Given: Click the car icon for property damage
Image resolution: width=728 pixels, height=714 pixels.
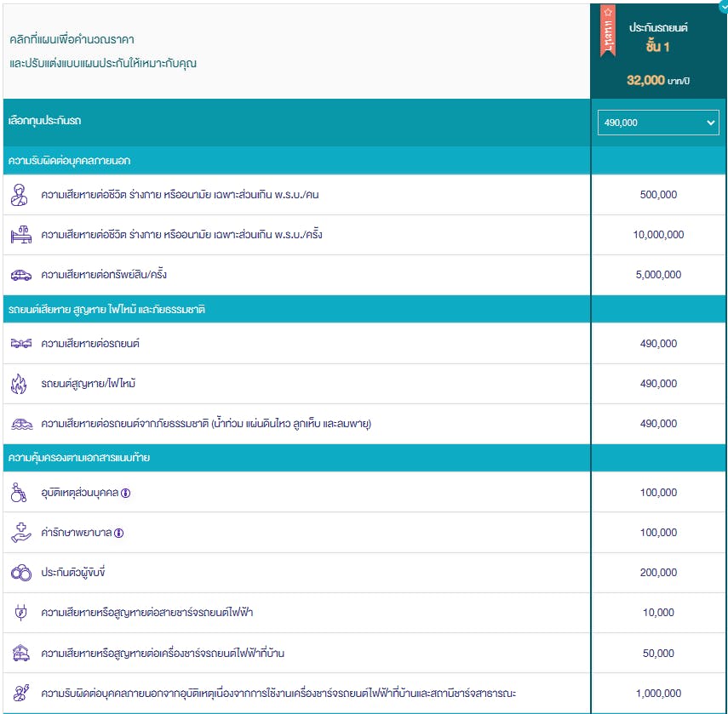Looking at the screenshot, I should [x=21, y=275].
